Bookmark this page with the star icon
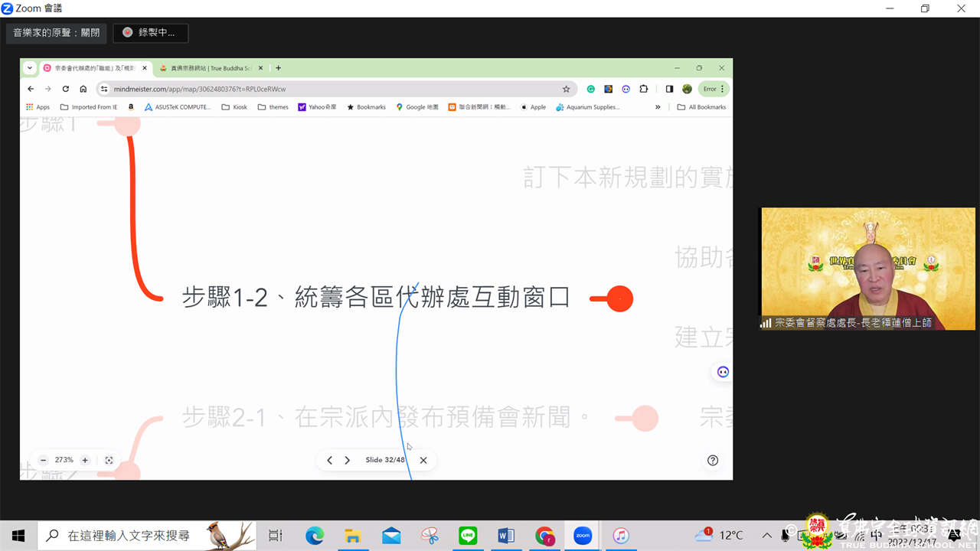The width and height of the screenshot is (980, 551). (x=567, y=89)
